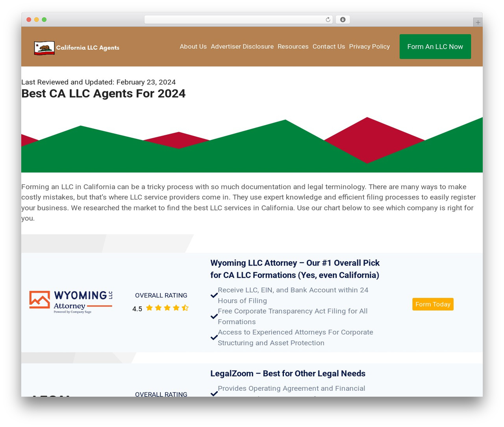The width and height of the screenshot is (504, 427).
Task: Open the Privacy Policy menu item
Action: tap(369, 46)
